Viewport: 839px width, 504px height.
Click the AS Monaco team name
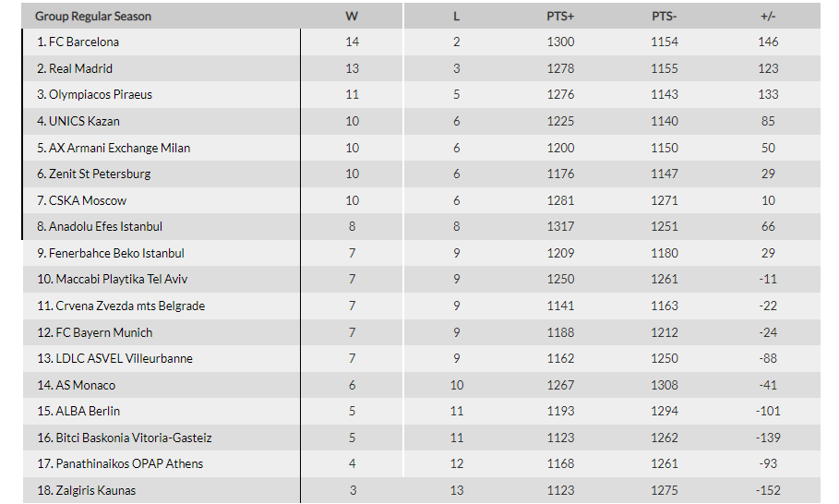point(85,385)
